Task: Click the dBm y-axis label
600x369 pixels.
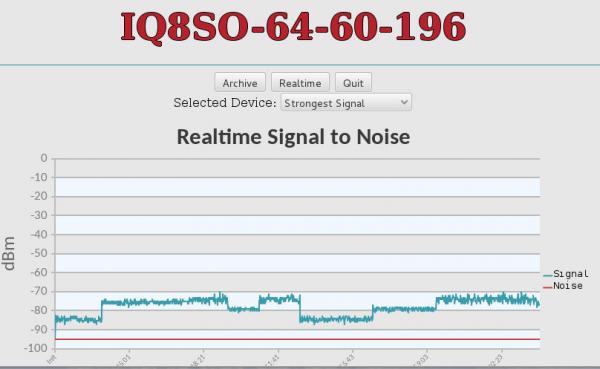Action: 9,253
